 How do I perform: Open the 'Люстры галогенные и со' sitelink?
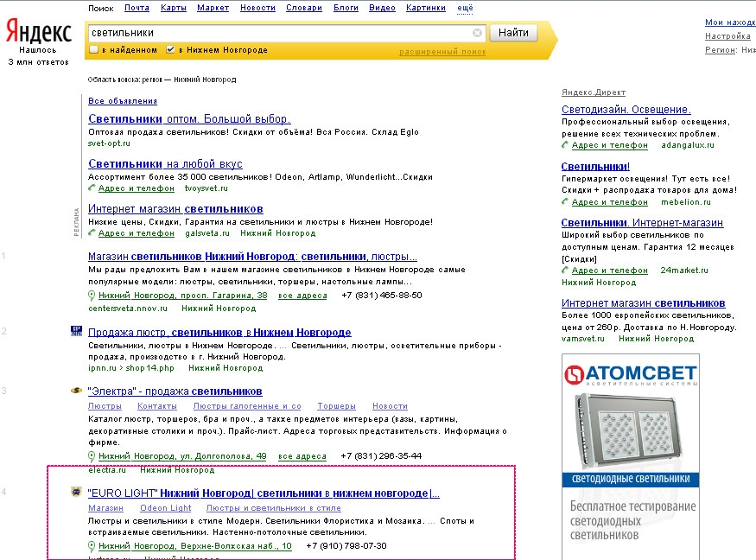pyautogui.click(x=247, y=406)
